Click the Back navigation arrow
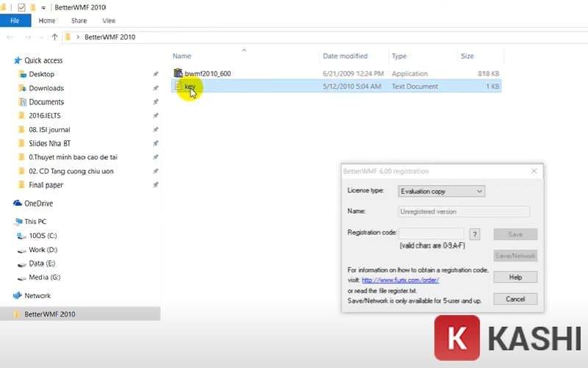This screenshot has height=368, width=588. pyautogui.click(x=10, y=37)
